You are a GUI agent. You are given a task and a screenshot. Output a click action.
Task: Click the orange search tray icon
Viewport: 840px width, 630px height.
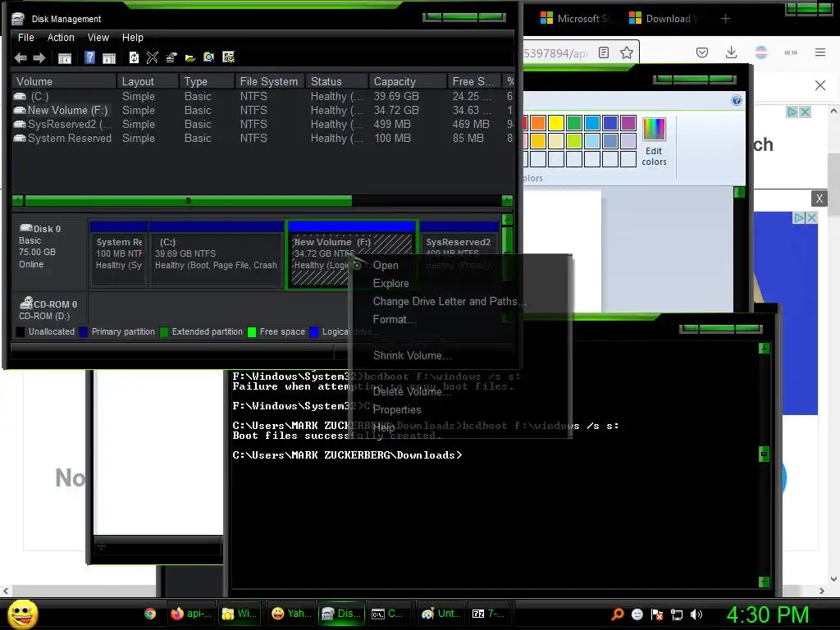point(618,614)
